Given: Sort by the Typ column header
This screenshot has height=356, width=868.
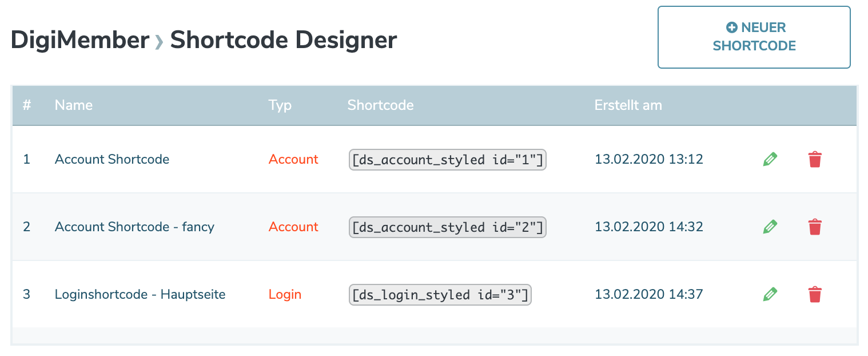Looking at the screenshot, I should click(x=280, y=105).
